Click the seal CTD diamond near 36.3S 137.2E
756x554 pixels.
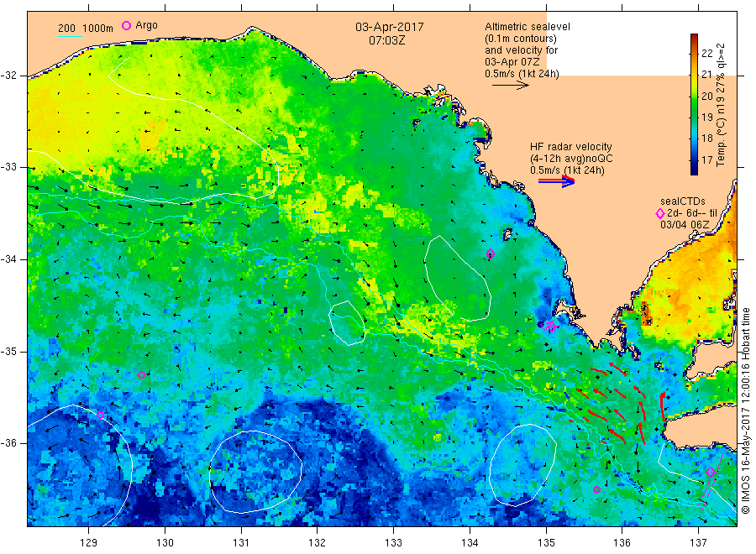pyautogui.click(x=710, y=472)
